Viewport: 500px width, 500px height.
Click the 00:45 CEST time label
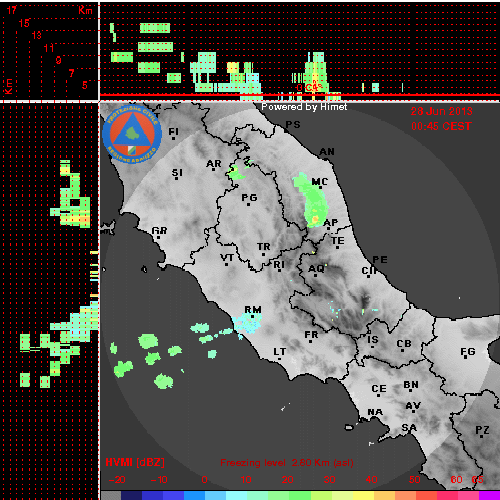tap(441, 126)
